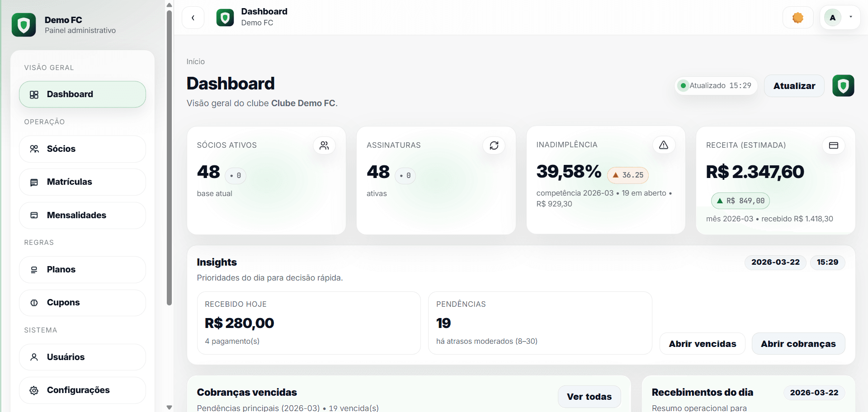The image size is (868, 412).
Task: Click the people icon on Sócios Ativos card
Action: point(324,145)
